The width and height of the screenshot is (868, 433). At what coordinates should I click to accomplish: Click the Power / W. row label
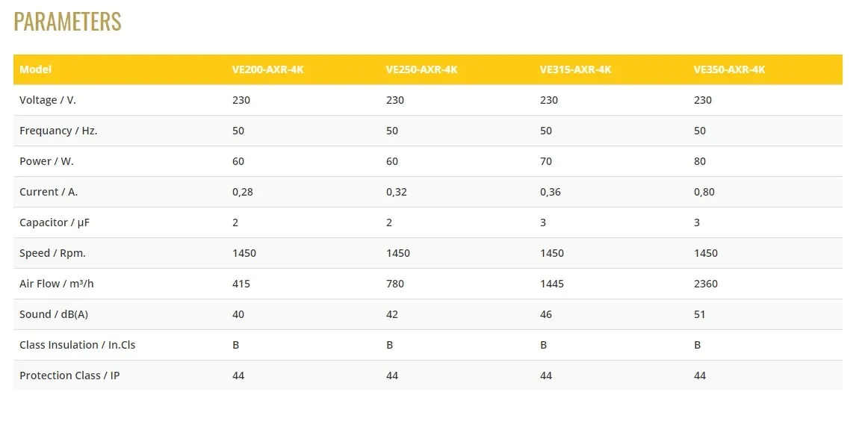coord(46,161)
